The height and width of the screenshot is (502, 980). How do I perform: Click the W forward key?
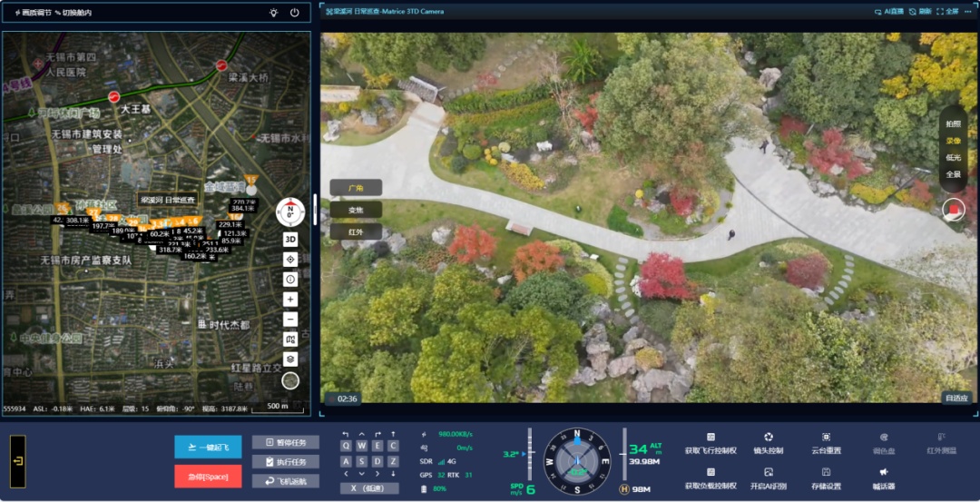click(362, 446)
